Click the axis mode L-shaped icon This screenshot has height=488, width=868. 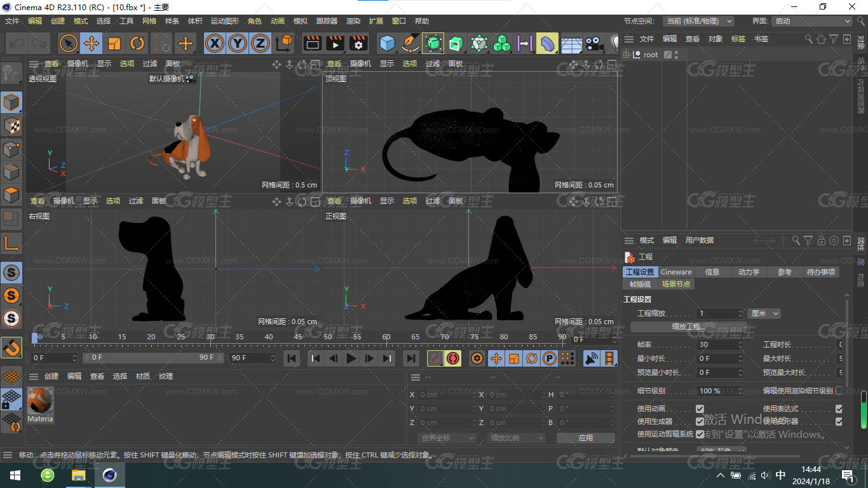(x=11, y=243)
